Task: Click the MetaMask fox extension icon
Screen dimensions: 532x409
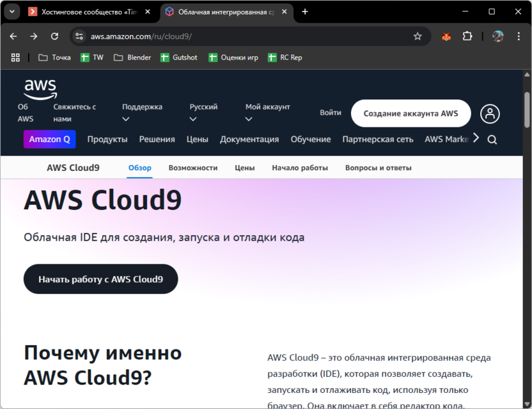Action: pyautogui.click(x=446, y=36)
